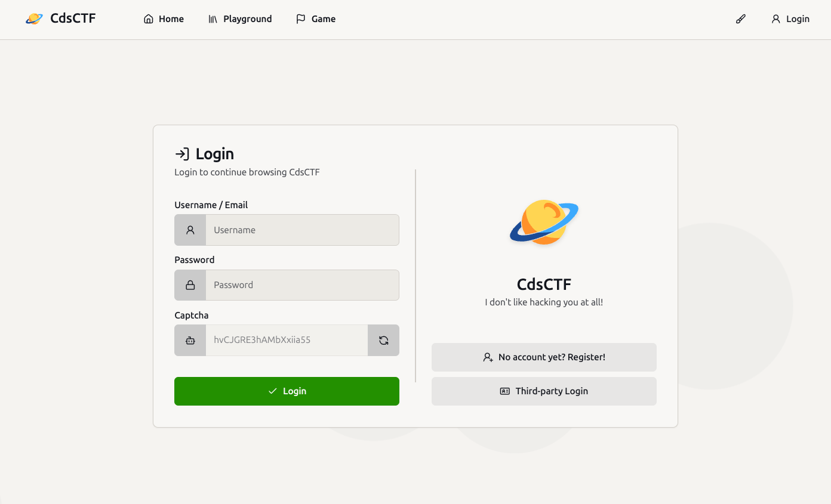Focus the Captcha input field

click(x=287, y=341)
